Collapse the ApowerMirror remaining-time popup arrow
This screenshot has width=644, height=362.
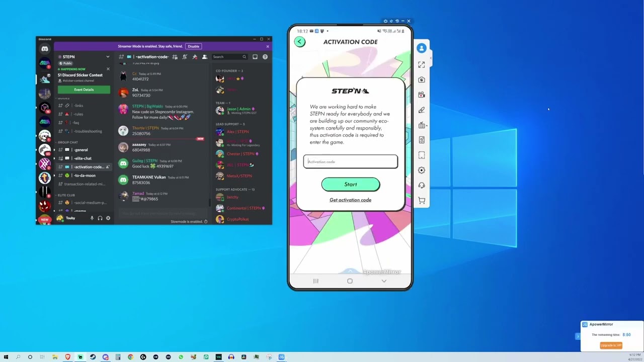coord(578,336)
